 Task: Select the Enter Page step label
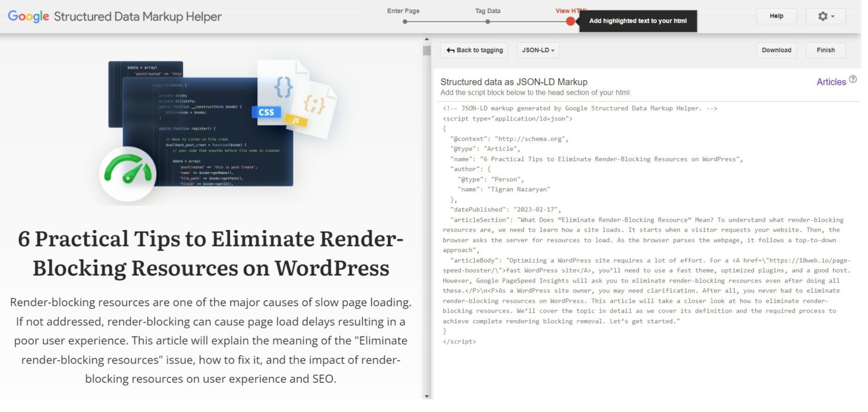pyautogui.click(x=403, y=11)
